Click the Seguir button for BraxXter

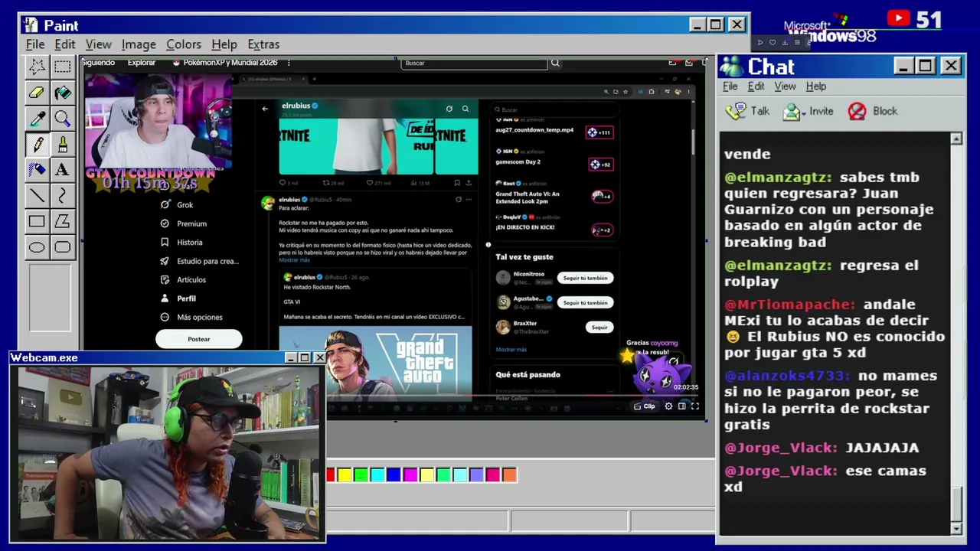599,328
